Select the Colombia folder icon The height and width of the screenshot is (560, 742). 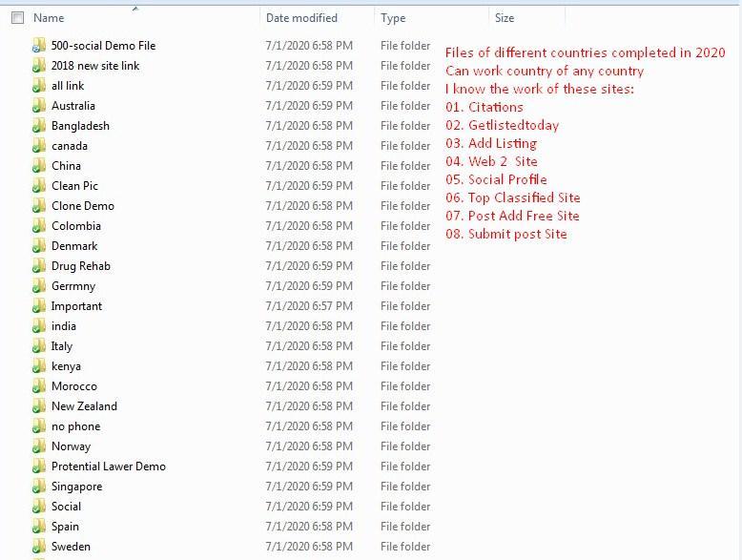click(39, 226)
